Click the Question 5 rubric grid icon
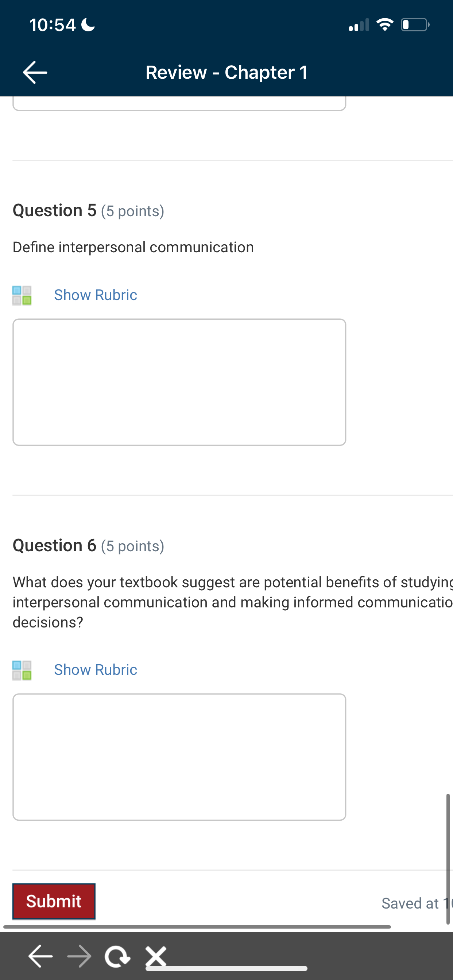 point(22,296)
